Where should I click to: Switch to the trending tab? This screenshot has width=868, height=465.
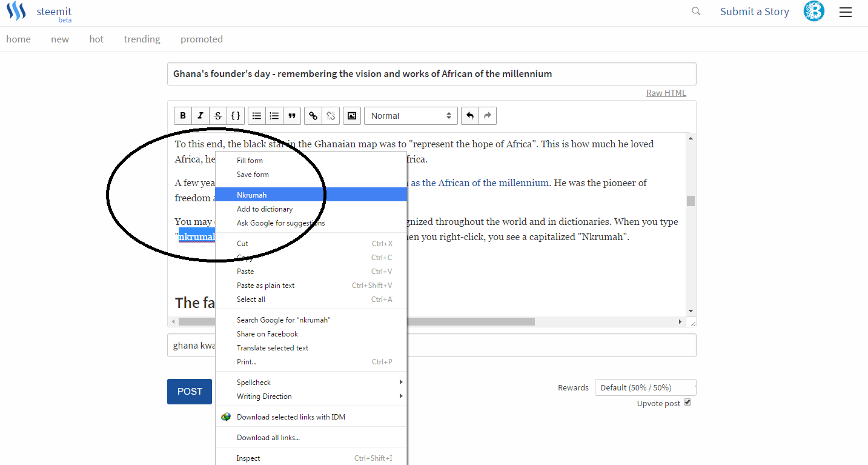142,39
